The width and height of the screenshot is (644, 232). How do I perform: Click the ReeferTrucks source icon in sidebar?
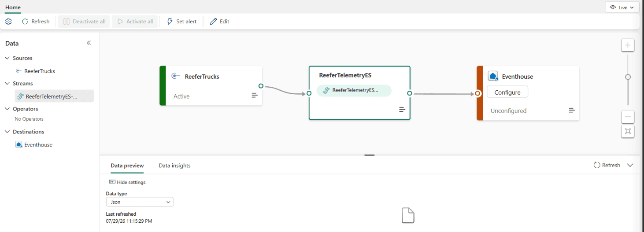(19, 71)
